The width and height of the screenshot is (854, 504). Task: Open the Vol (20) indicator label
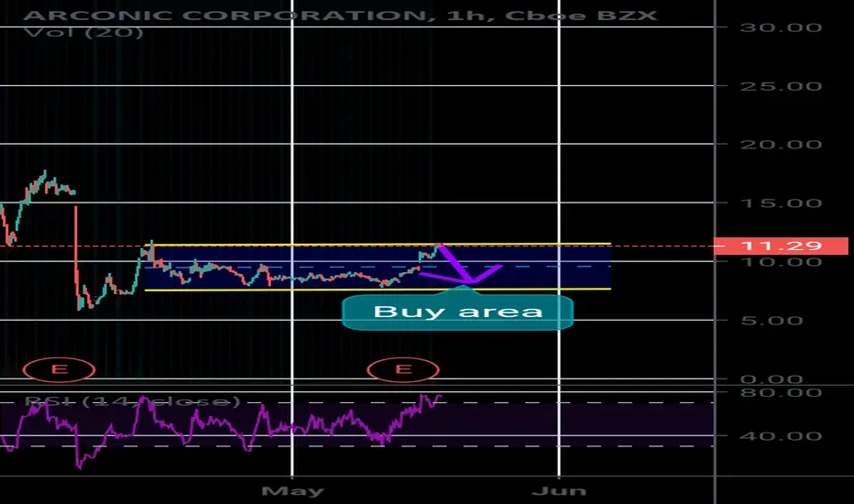point(83,33)
